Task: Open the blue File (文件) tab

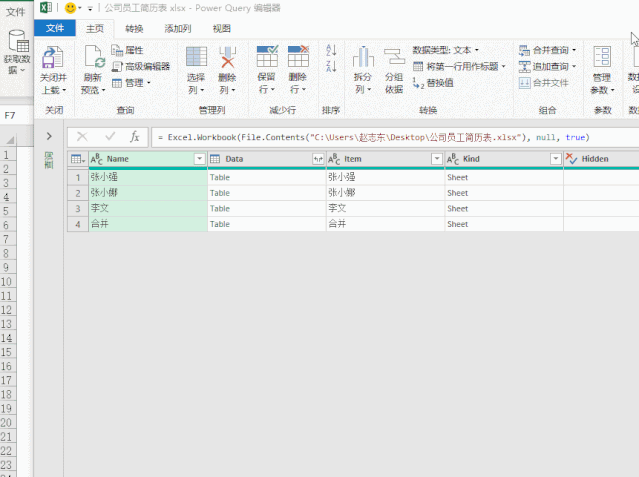Action: pyautogui.click(x=55, y=28)
